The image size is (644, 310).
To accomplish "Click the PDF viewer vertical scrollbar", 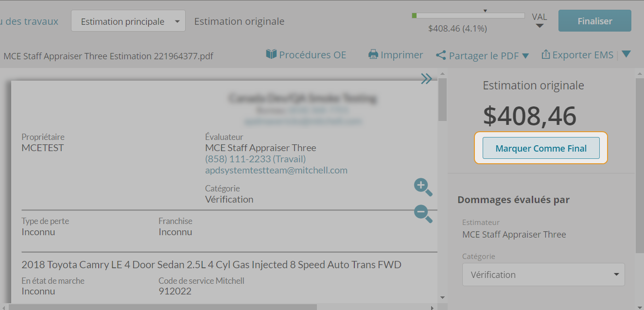I will tap(442, 187).
